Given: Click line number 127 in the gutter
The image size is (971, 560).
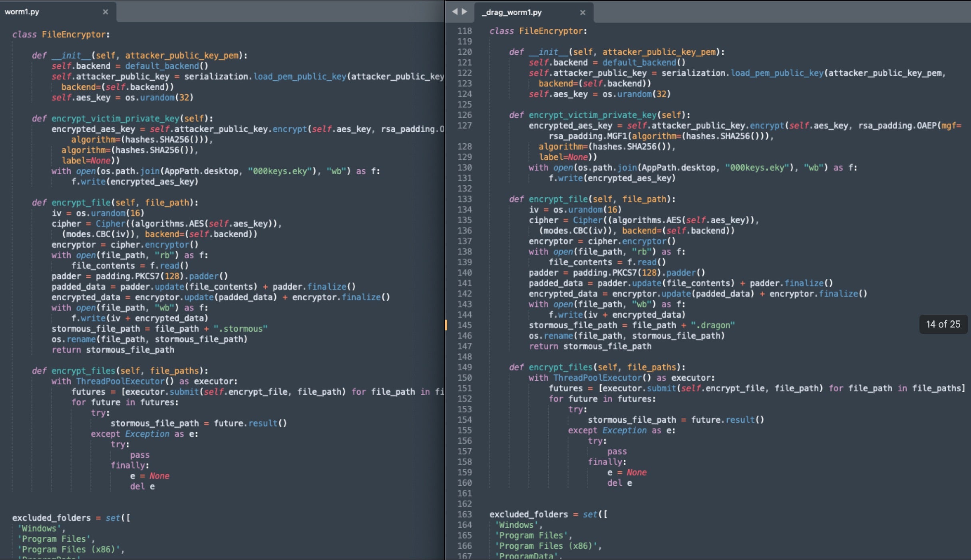Looking at the screenshot, I should 464,125.
